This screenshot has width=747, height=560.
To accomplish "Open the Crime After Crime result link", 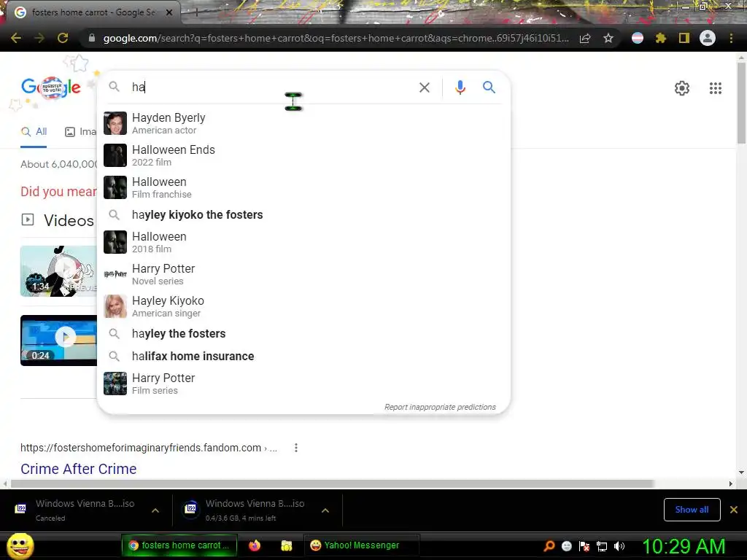I will point(79,469).
